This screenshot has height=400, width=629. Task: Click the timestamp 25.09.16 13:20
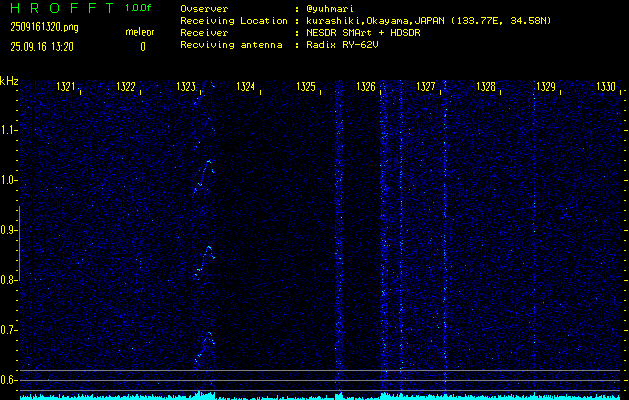[42, 47]
